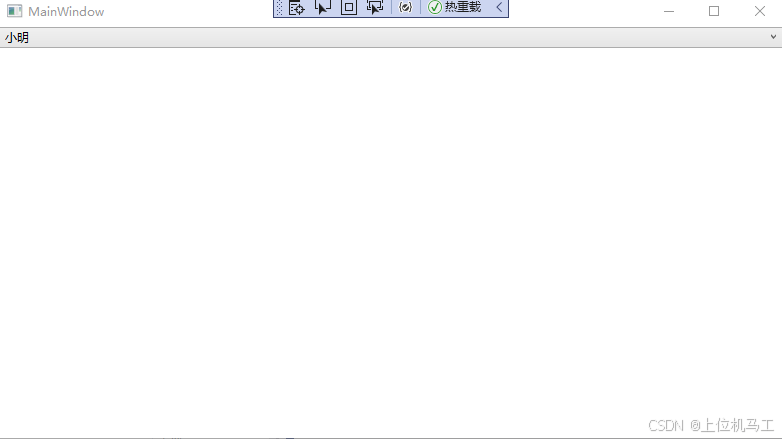Maximize the MainWindow window
This screenshot has width=782, height=439.
pos(714,11)
